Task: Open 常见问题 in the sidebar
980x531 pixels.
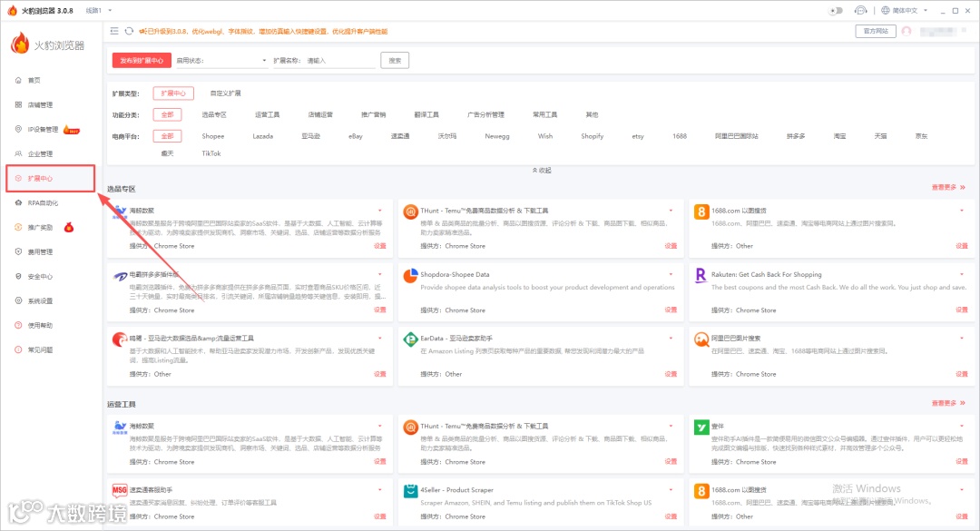Action: 40,349
